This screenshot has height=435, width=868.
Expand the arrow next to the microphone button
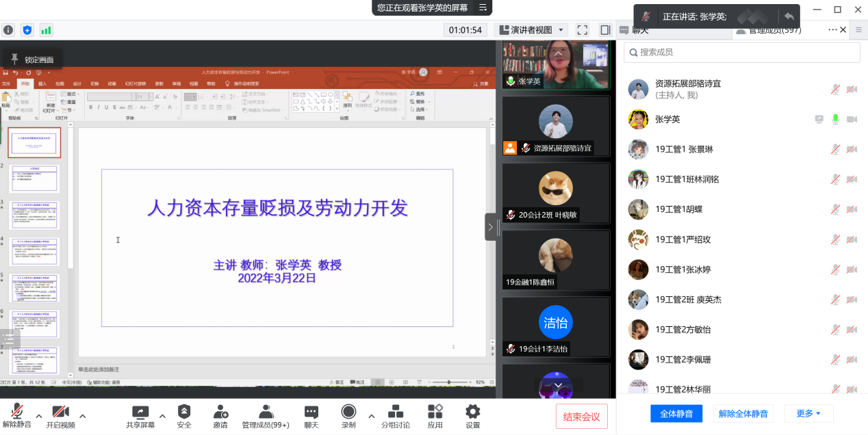tap(39, 416)
